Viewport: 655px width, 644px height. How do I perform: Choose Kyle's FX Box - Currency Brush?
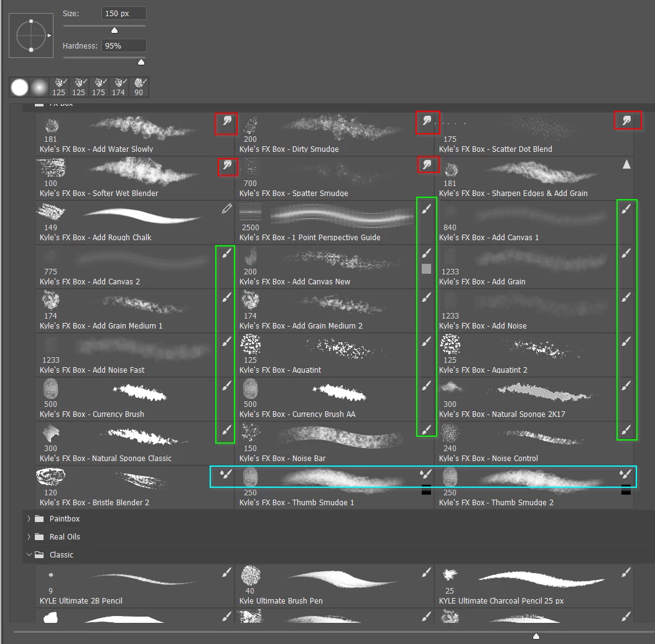pos(135,399)
